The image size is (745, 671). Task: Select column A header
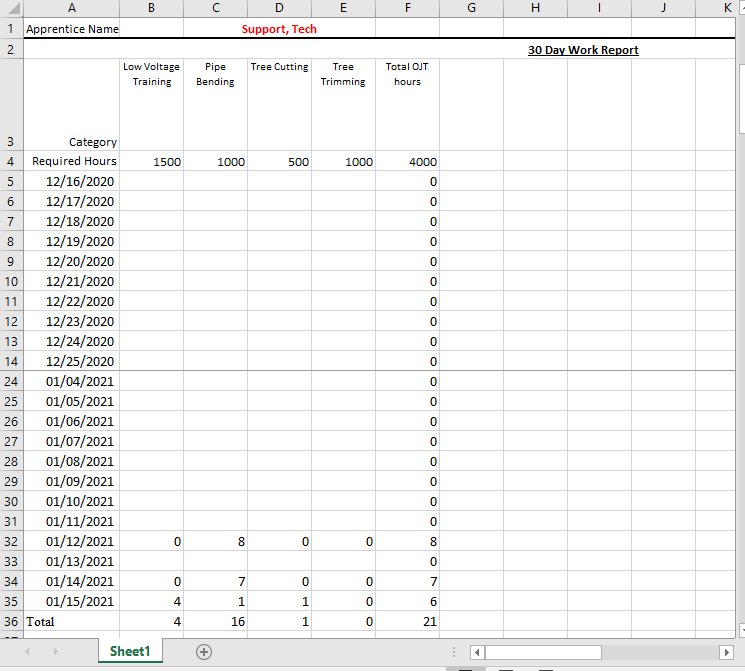click(x=72, y=8)
